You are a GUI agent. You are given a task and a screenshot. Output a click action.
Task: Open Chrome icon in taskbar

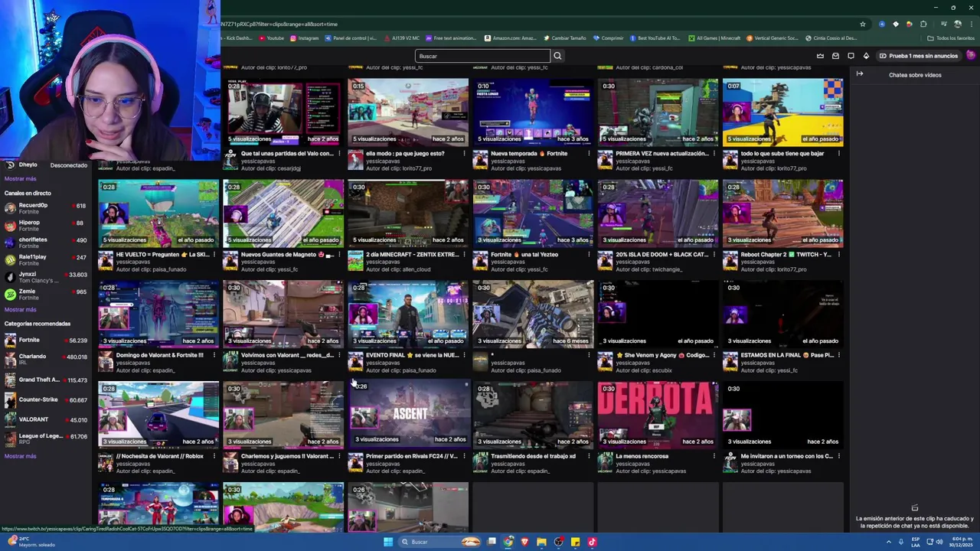coord(508,542)
